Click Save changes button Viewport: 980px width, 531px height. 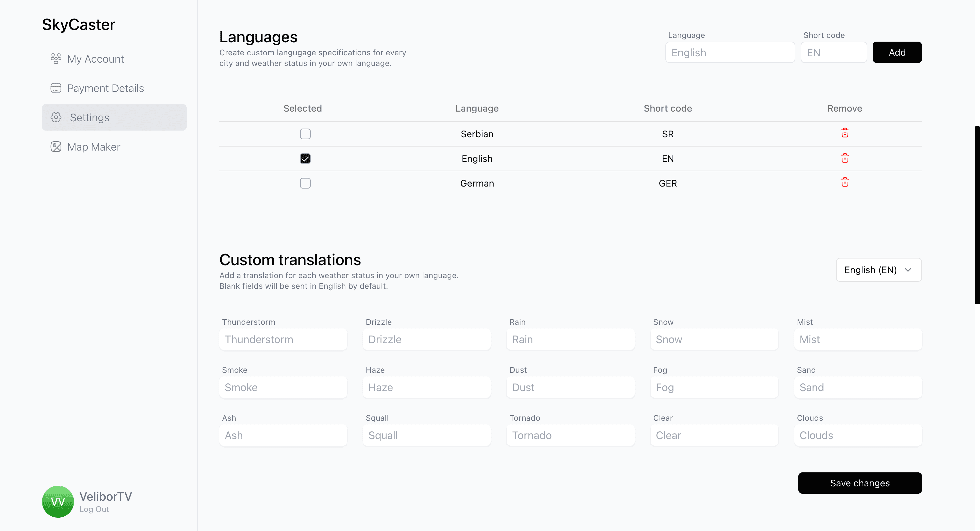(x=859, y=483)
